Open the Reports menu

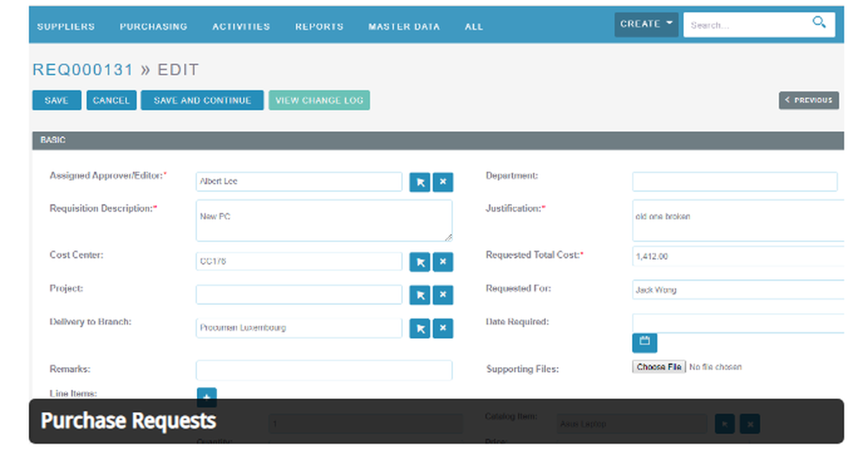pos(319,27)
